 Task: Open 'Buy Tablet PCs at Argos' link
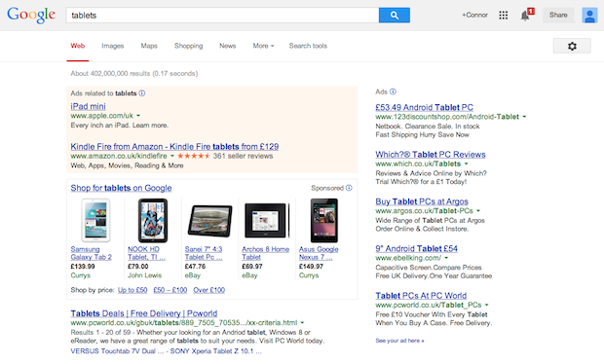point(422,201)
